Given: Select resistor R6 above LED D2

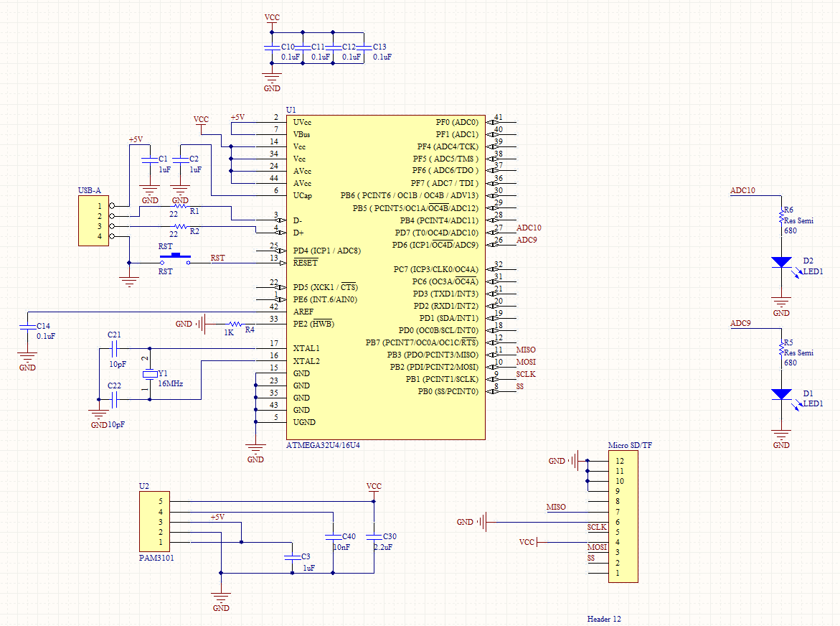Looking at the screenshot, I should (x=781, y=218).
